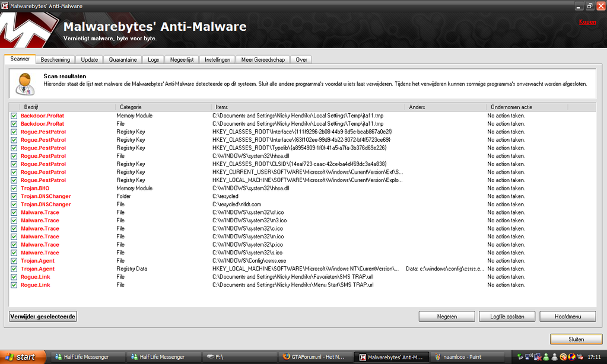This screenshot has height=364, width=607.
Task: Open the Instellingen tab
Action: pyautogui.click(x=217, y=59)
